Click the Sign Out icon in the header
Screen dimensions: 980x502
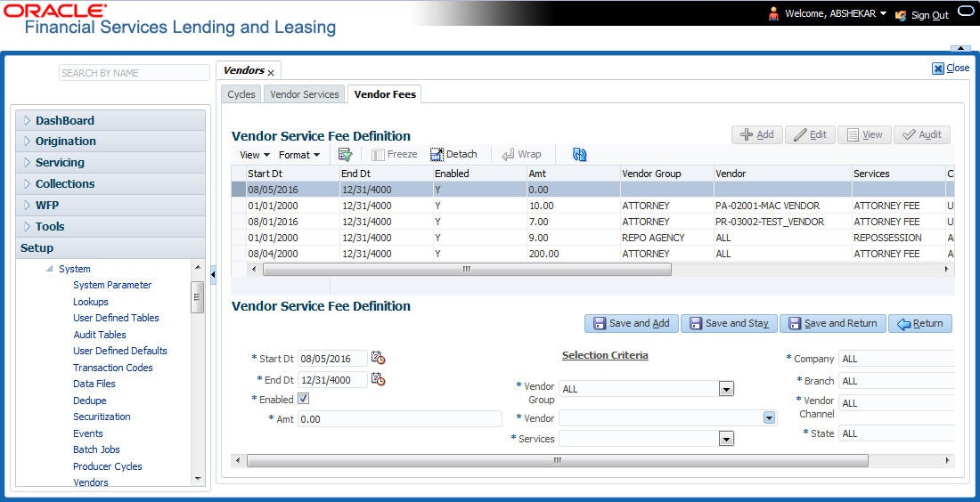pyautogui.click(x=901, y=15)
